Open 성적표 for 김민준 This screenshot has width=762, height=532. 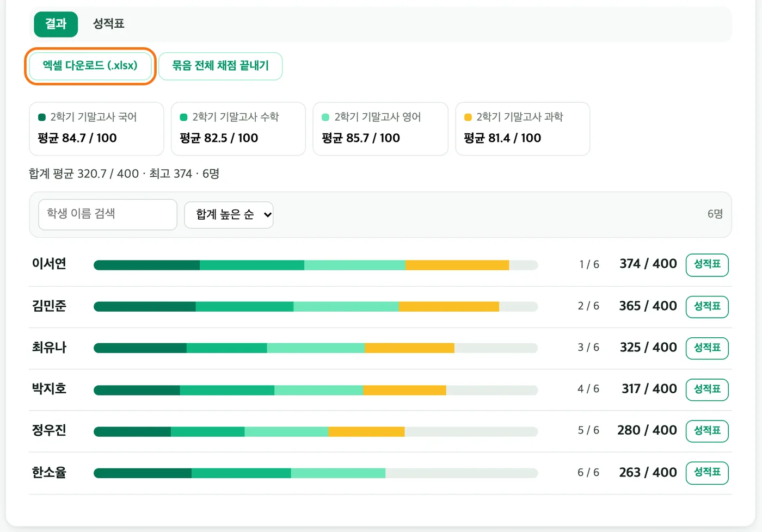pos(707,307)
